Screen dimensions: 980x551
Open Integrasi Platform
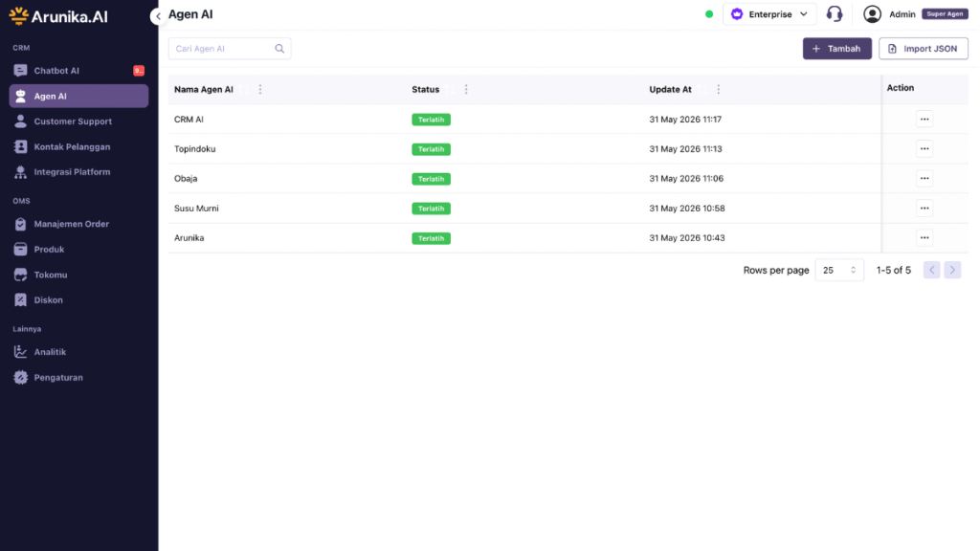pos(78,172)
